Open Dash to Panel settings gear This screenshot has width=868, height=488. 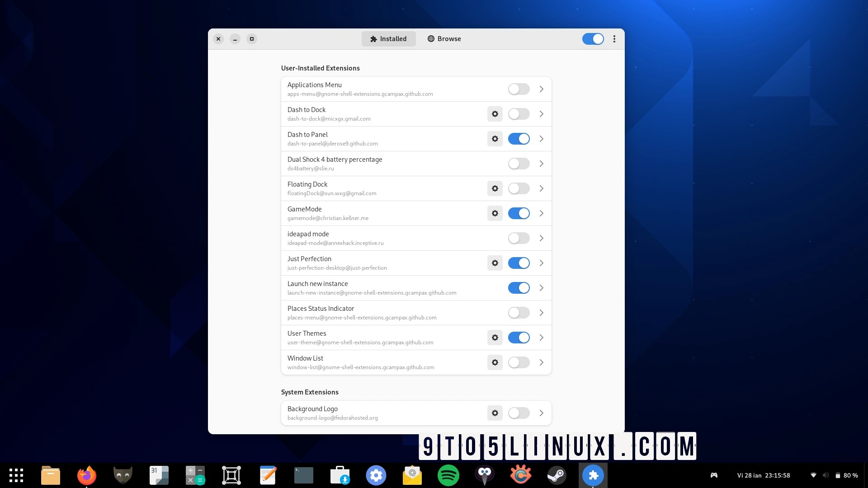click(495, 139)
